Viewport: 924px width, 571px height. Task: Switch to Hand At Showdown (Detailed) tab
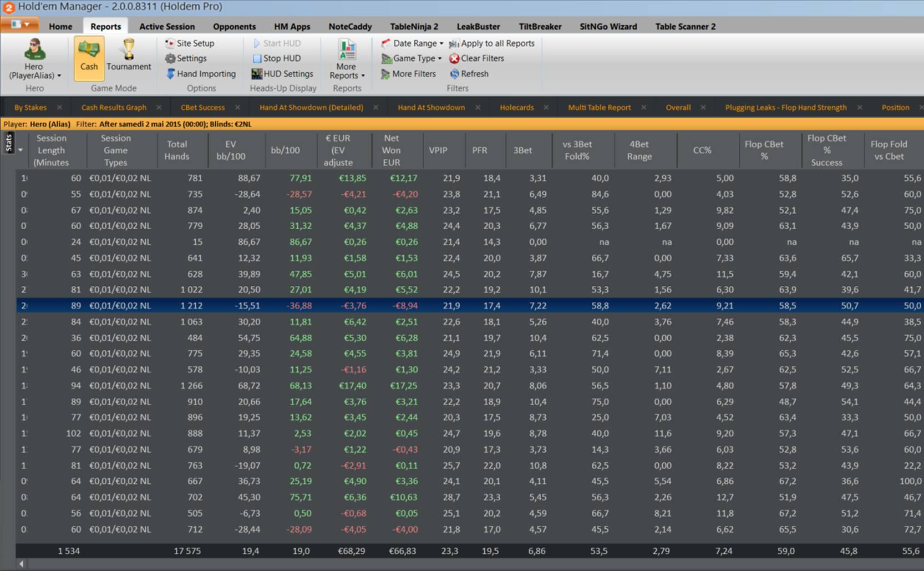point(312,108)
